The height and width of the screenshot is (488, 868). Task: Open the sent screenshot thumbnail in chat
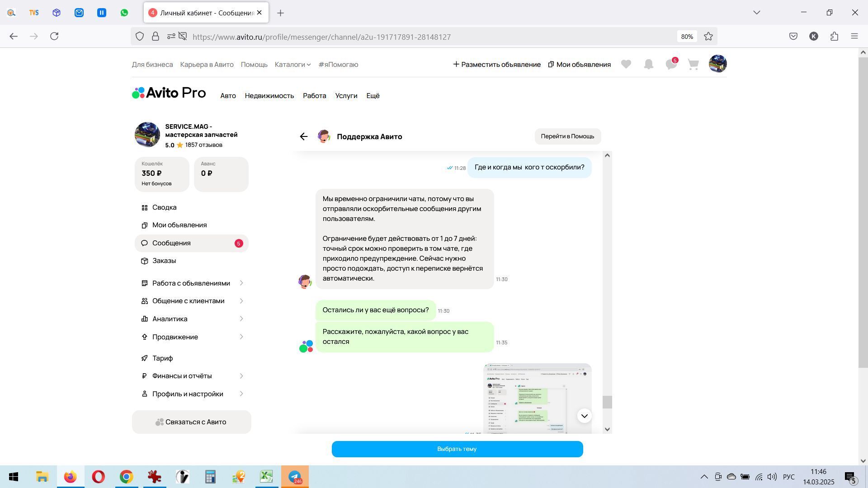537,399
